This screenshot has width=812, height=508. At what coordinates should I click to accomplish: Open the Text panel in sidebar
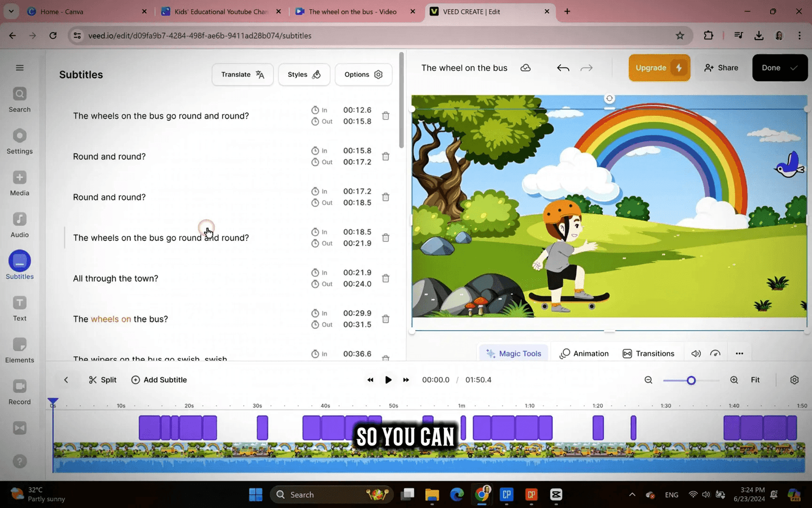[x=20, y=308]
